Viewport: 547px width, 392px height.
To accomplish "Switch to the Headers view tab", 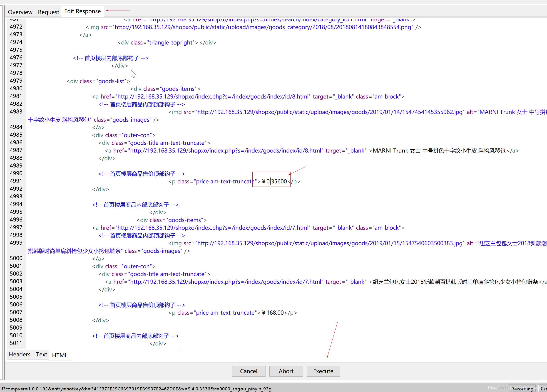I will click(x=20, y=354).
